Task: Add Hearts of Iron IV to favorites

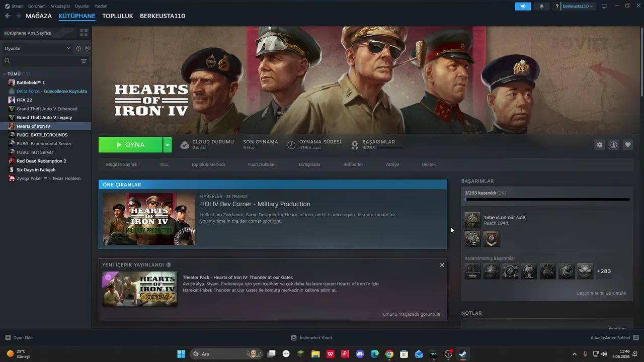Action: (628, 145)
